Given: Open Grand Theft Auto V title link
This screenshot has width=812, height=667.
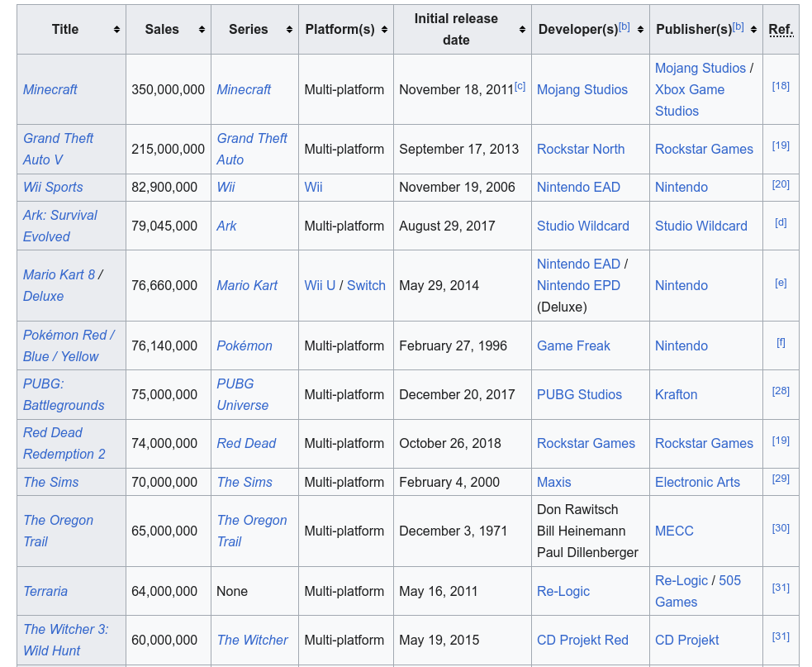Looking at the screenshot, I should tap(58, 150).
